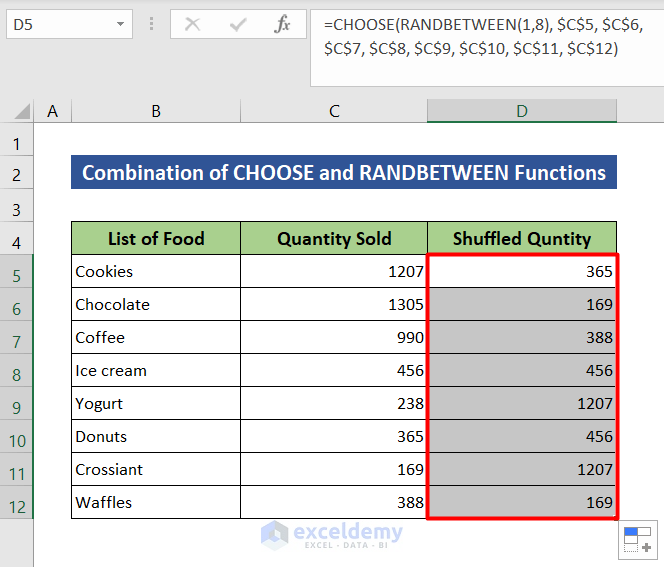This screenshot has height=567, width=664.
Task: Select shuffled cell 388 in Coffee row
Action: [x=522, y=337]
